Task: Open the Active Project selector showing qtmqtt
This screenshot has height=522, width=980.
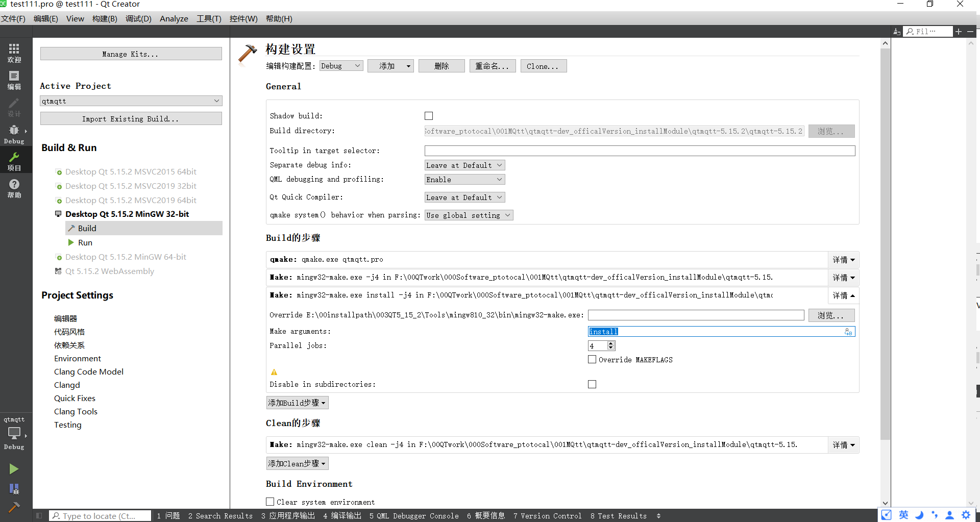Action: point(131,101)
